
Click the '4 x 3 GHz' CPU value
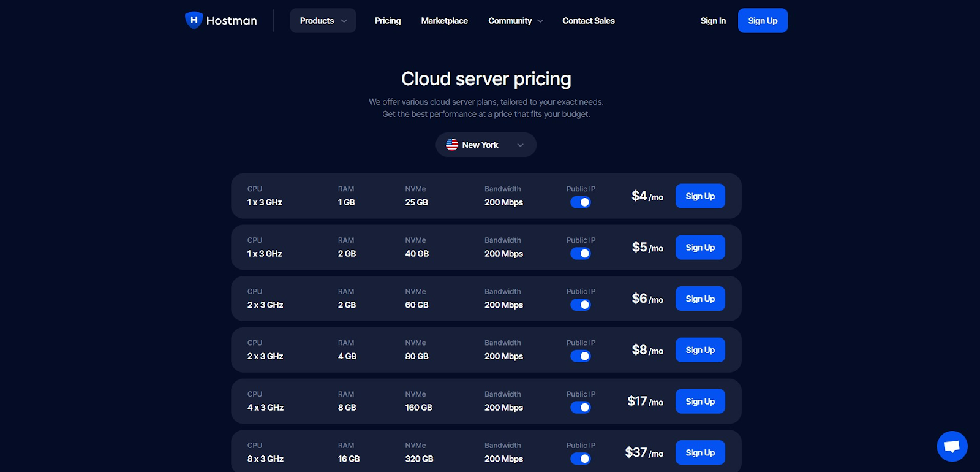(x=265, y=408)
